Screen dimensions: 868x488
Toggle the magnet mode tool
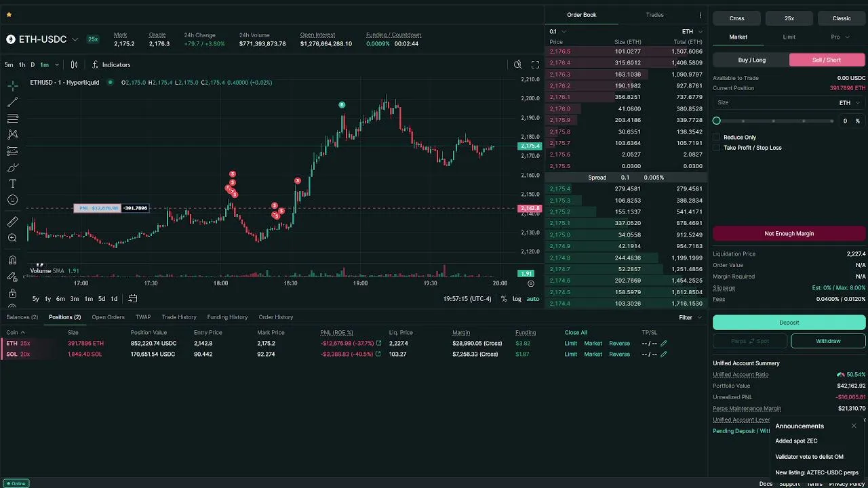(12, 260)
